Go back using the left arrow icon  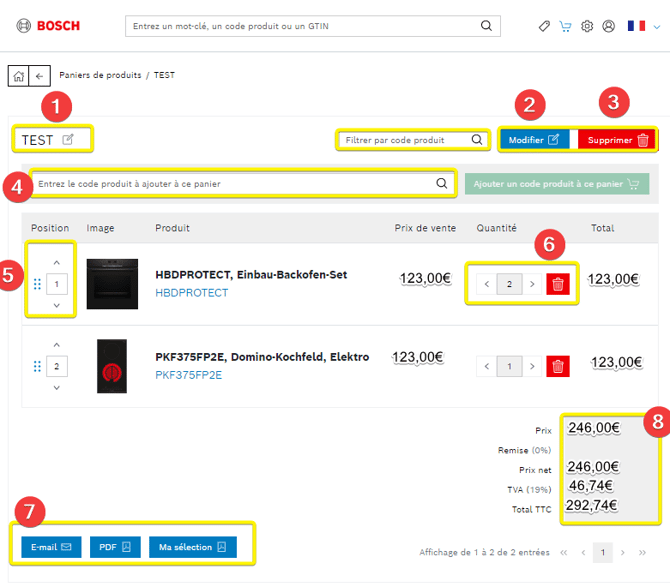[39, 76]
